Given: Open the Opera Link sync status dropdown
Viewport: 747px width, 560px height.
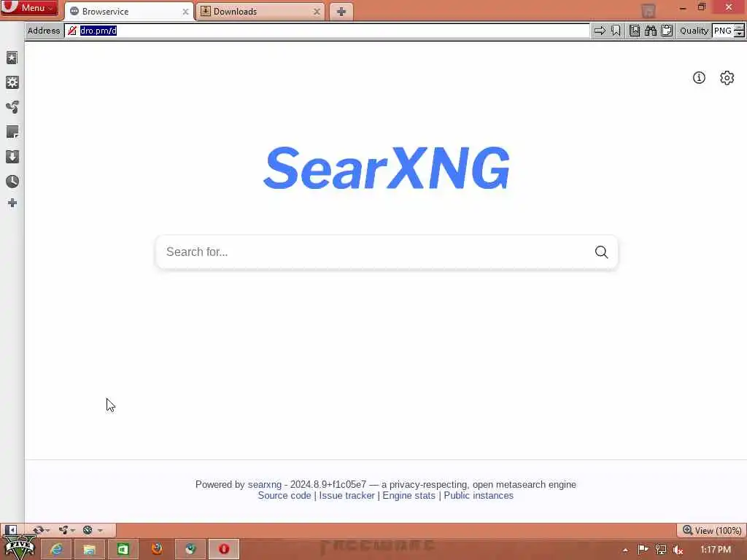Looking at the screenshot, I should [x=41, y=530].
